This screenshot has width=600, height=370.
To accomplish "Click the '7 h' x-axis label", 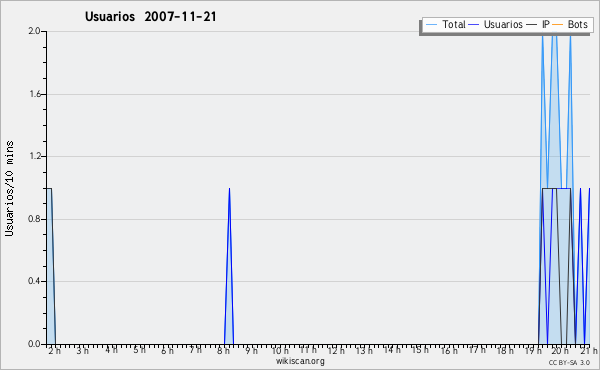I will [196, 350].
